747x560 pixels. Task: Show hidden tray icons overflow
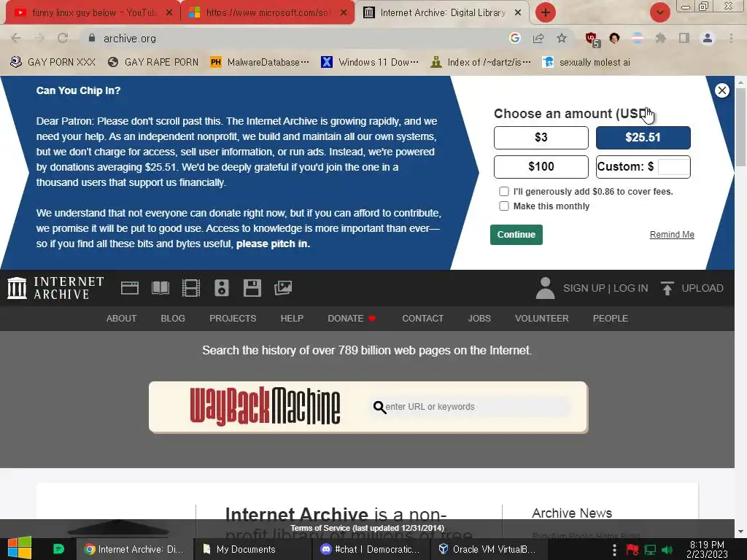pyautogui.click(x=614, y=550)
